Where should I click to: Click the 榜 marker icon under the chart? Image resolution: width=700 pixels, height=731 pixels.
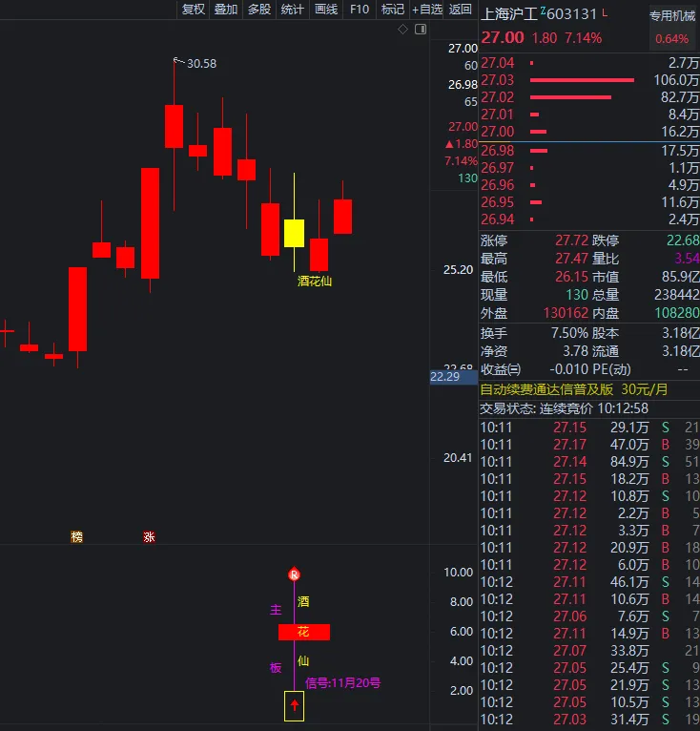(77, 537)
